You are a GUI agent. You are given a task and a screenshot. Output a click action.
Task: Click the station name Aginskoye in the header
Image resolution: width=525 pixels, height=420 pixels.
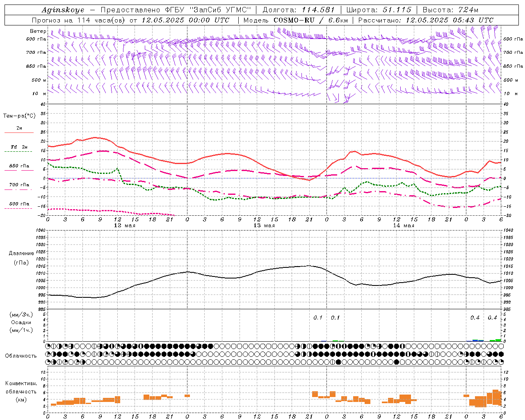pyautogui.click(x=63, y=10)
